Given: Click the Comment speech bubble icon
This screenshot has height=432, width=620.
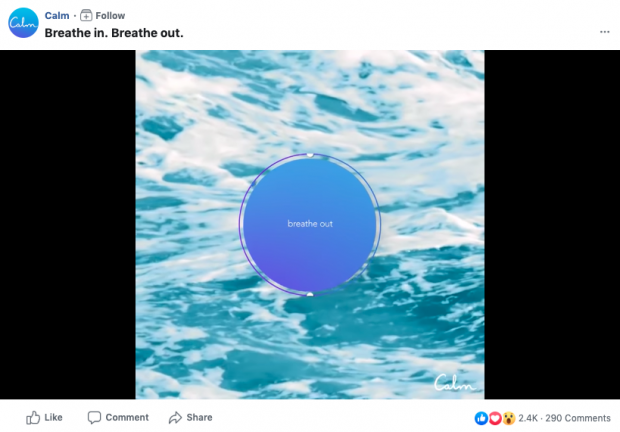Looking at the screenshot, I should (94, 418).
